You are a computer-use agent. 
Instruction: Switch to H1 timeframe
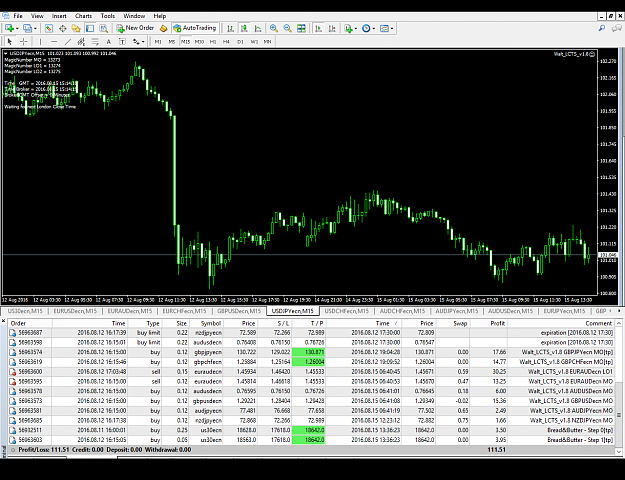pos(213,41)
